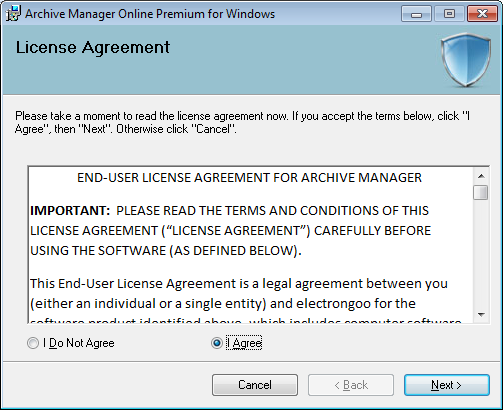503x410 pixels.
Task: Go to the previous step with Back
Action: click(351, 385)
